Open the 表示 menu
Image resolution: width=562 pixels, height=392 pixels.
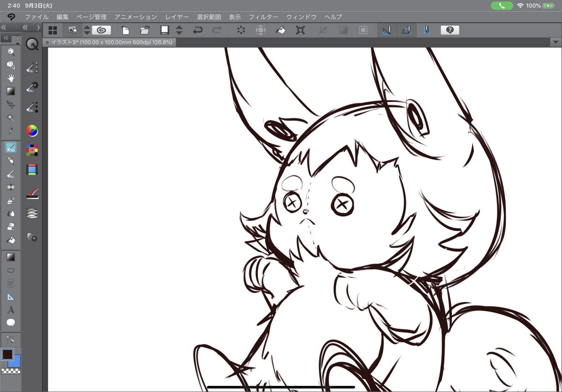(235, 17)
